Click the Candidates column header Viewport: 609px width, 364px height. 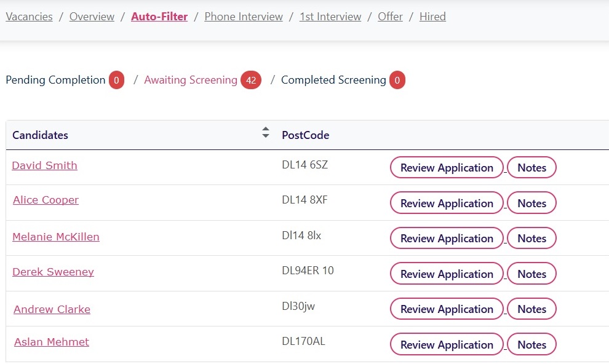pyautogui.click(x=40, y=135)
